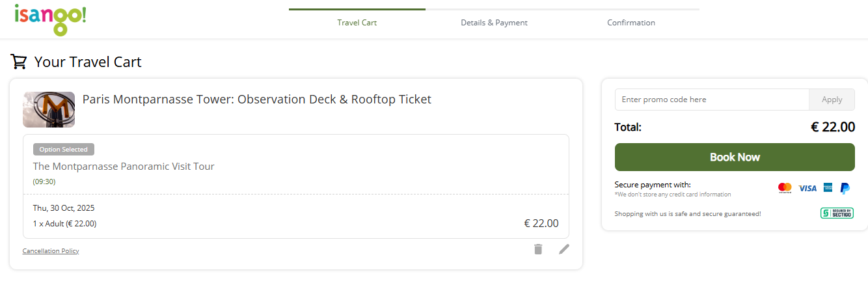Click the Montparnasse Tower thumbnail image
The image size is (868, 283).
coord(49,109)
